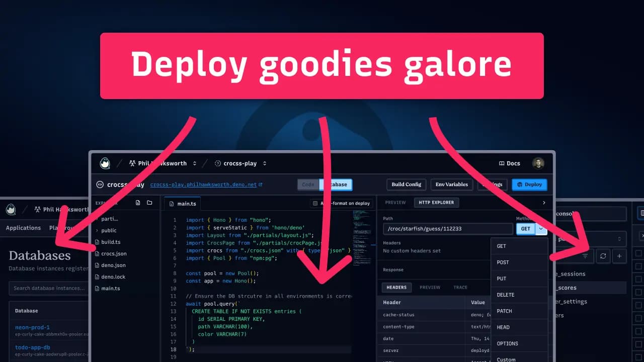Open the GET method dropdown

pyautogui.click(x=540, y=229)
